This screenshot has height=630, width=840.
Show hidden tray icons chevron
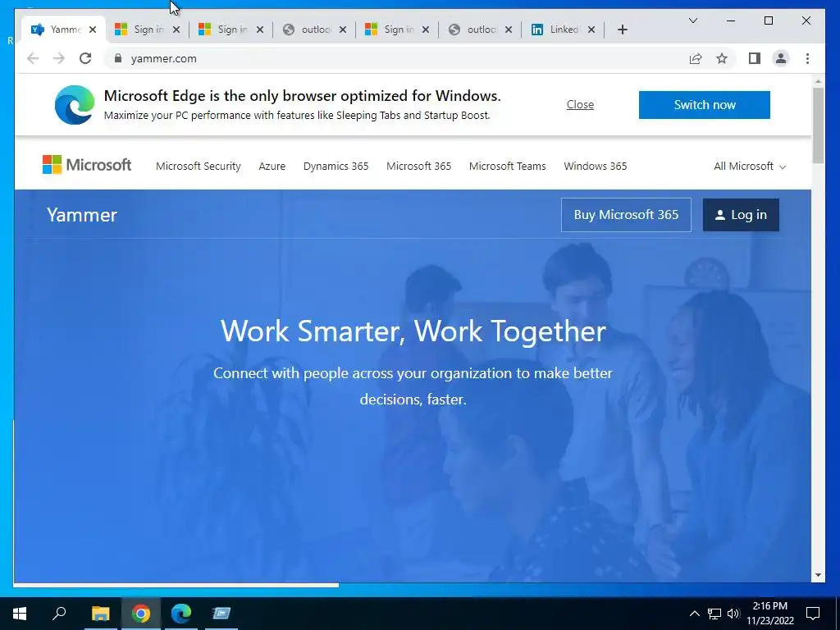[x=694, y=614]
